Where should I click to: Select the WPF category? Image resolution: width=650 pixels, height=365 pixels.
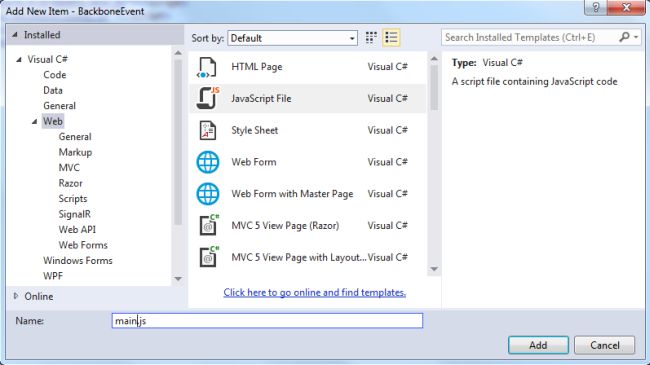(x=53, y=276)
